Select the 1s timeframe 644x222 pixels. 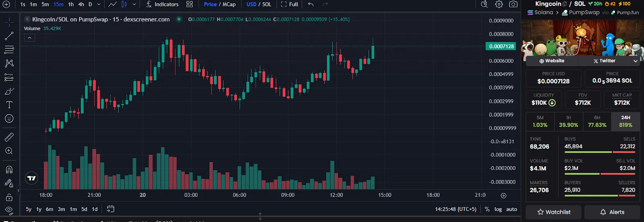tap(23, 4)
